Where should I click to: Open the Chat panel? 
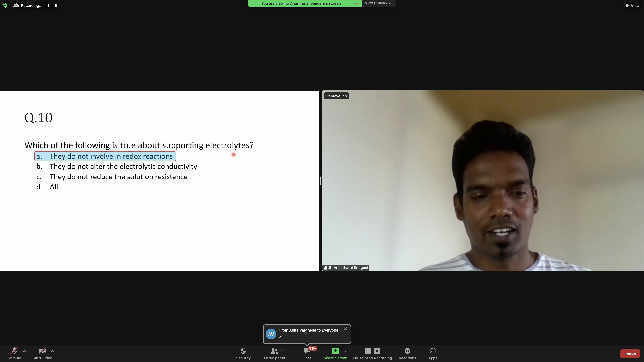coord(306,351)
